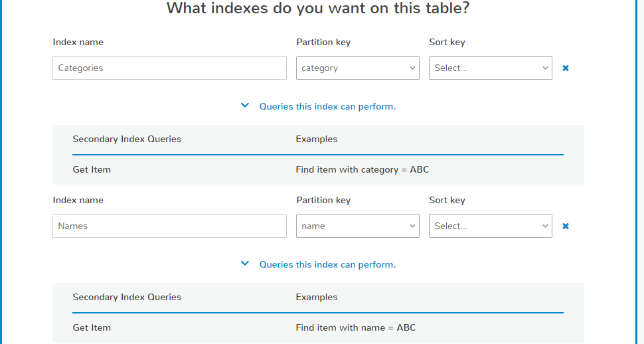Screen dimensions: 644x344
Task: Focus the Categories index name field
Action: point(169,68)
